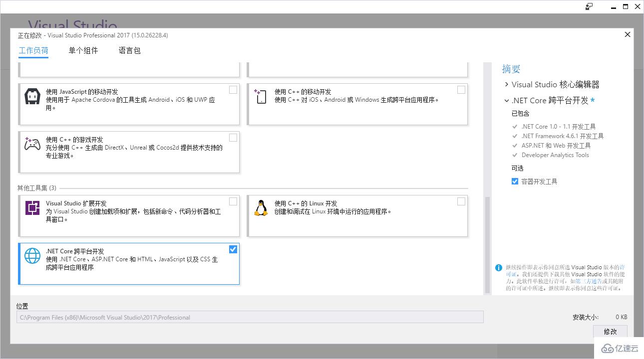The image size is (644, 359).
Task: Collapse the .NET Core 跨平台开发 summary section
Action: pos(507,101)
